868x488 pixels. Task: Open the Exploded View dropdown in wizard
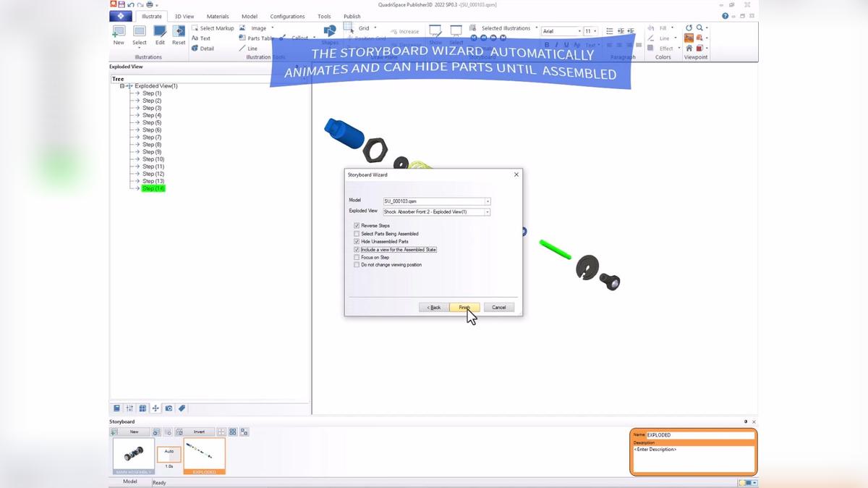[488, 212]
